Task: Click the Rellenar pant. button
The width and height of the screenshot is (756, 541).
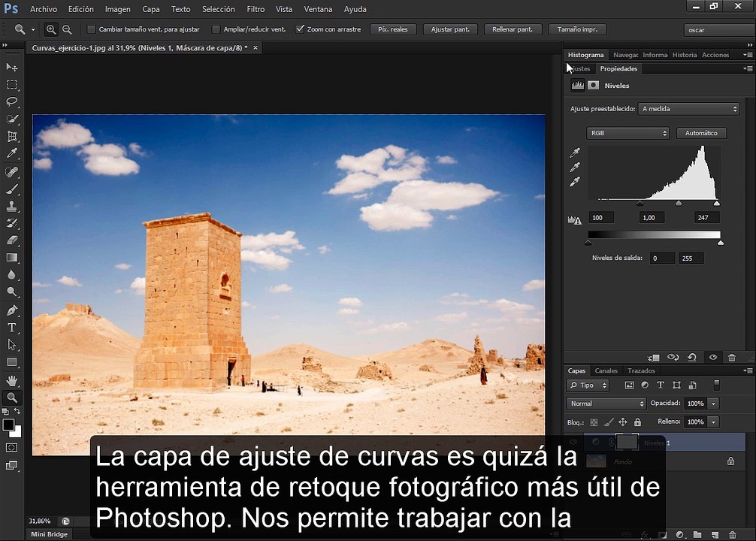Action: 513,29
